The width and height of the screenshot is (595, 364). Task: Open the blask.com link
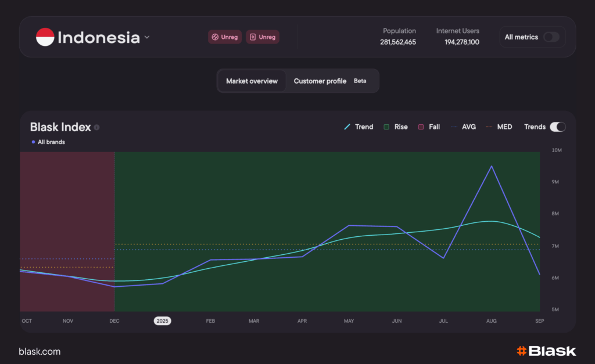40,351
